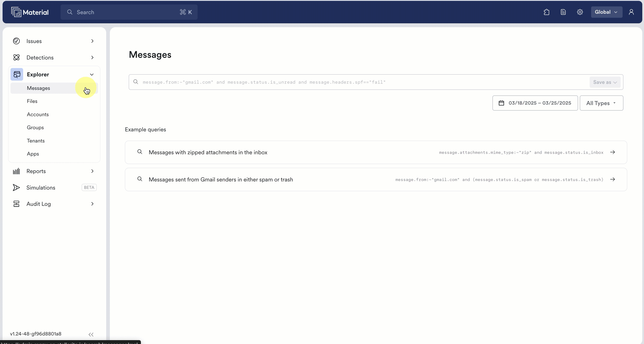This screenshot has height=344, width=644.
Task: Click the Example queries label
Action: (146, 129)
